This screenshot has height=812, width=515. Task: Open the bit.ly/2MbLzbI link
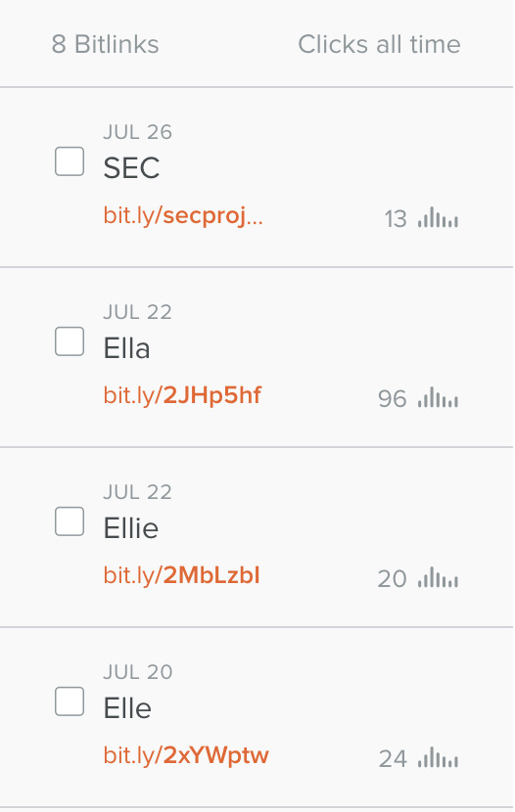[x=181, y=575]
